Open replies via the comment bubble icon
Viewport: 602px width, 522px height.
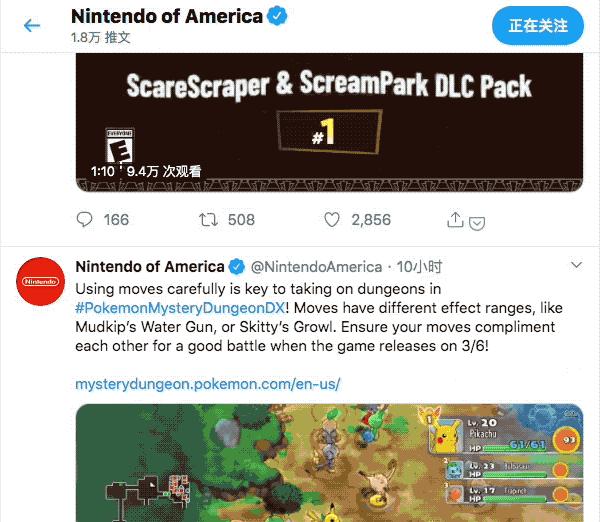[84, 220]
